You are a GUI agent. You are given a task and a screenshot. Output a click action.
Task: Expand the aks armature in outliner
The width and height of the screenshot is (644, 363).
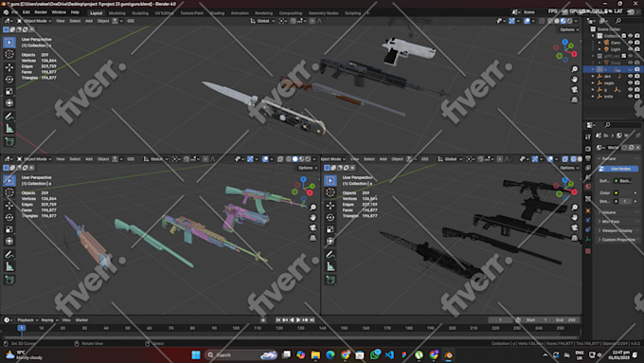593,76
